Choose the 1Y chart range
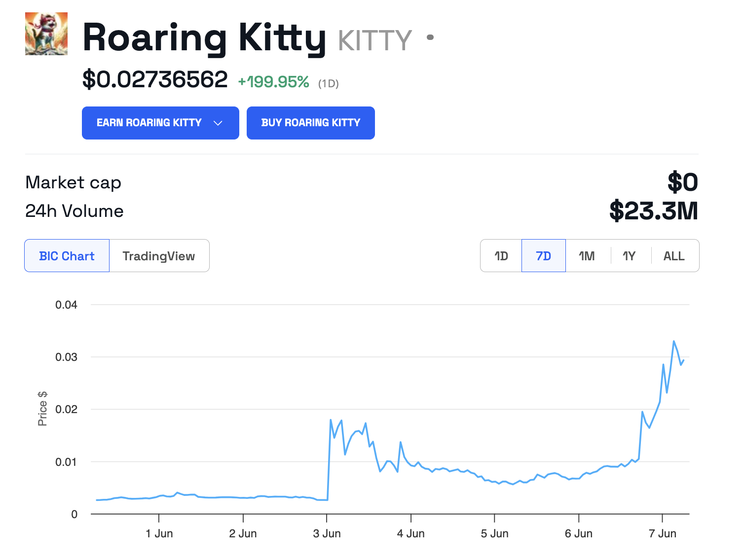Image resolution: width=744 pixels, height=560 pixels. (x=629, y=256)
